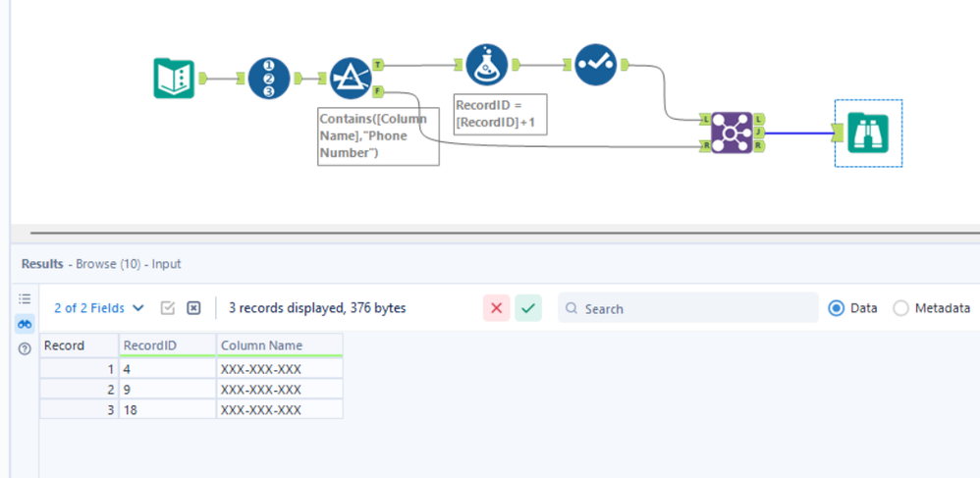Click the Join tool's L output anchor
Image resolution: width=980 pixels, height=478 pixels.
759,119
